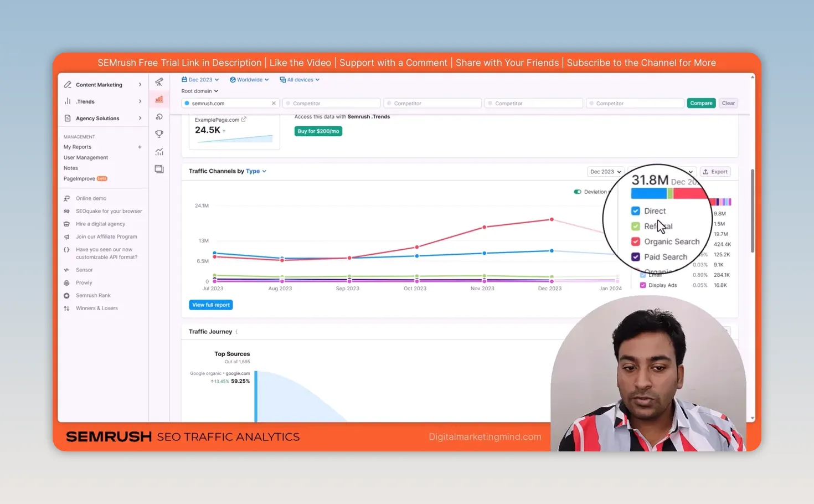Uncheck the Direct channel checkbox
This screenshot has width=814, height=504.
pos(636,211)
